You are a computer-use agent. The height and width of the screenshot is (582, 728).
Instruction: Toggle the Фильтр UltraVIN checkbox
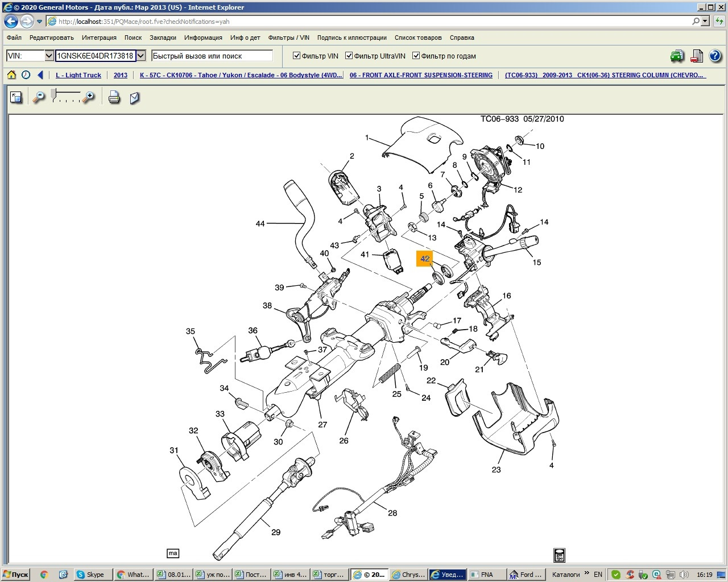point(350,56)
